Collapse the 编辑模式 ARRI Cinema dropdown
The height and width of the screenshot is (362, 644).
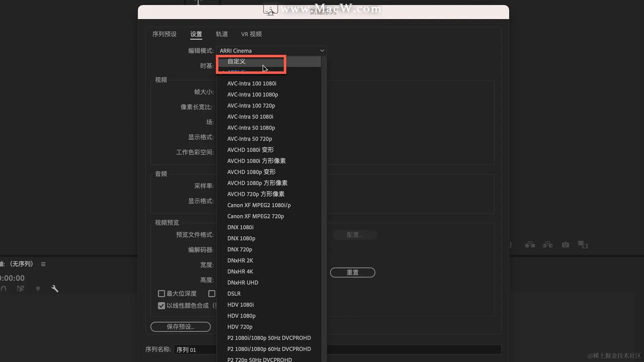[x=271, y=51]
